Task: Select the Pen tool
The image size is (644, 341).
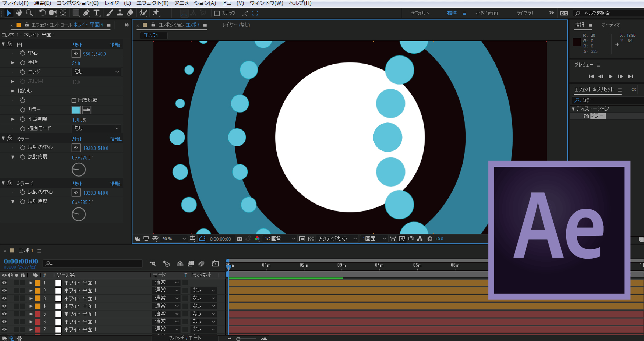Action: click(x=86, y=13)
